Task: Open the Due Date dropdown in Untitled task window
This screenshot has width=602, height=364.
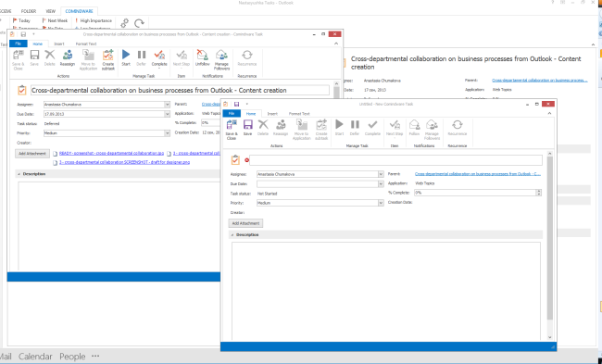Action: (x=381, y=184)
